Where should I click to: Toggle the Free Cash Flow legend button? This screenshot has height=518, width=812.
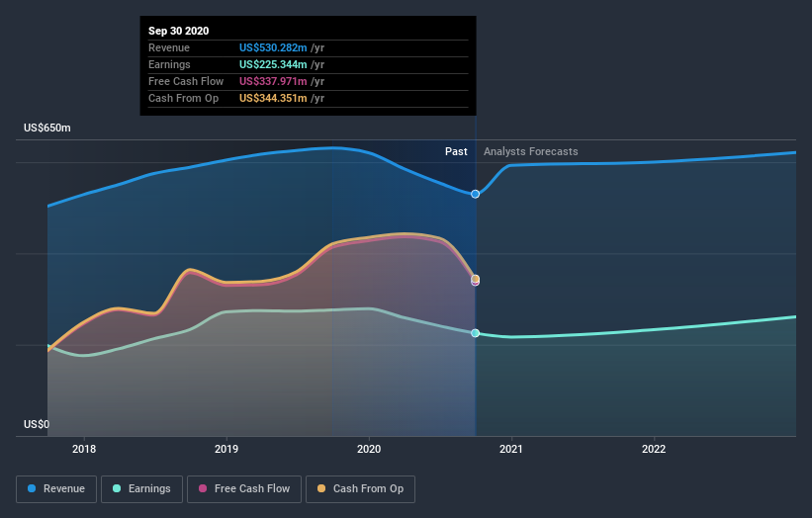pyautogui.click(x=244, y=489)
